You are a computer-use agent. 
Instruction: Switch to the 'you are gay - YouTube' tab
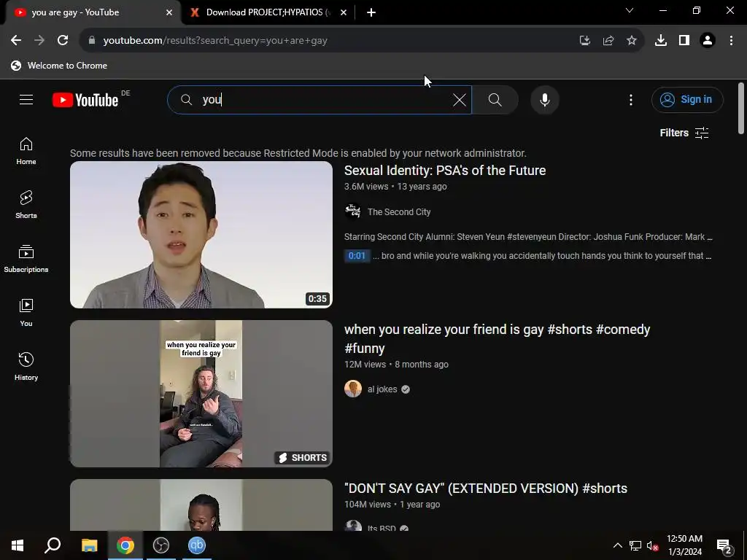(x=93, y=12)
